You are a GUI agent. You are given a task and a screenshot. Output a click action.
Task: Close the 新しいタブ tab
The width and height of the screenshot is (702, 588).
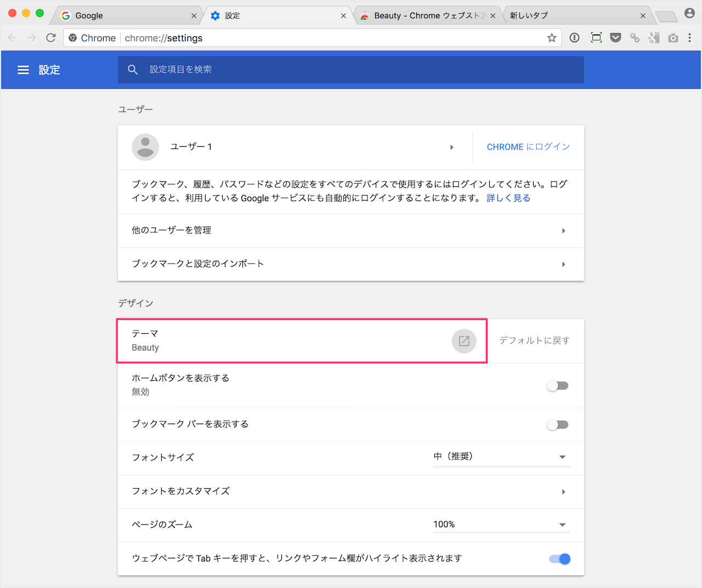[643, 16]
